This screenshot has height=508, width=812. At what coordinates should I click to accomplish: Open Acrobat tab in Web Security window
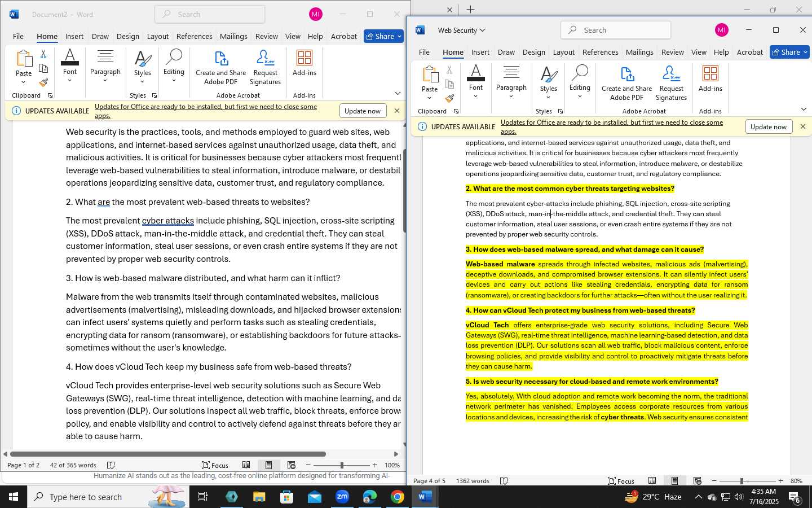pos(749,52)
